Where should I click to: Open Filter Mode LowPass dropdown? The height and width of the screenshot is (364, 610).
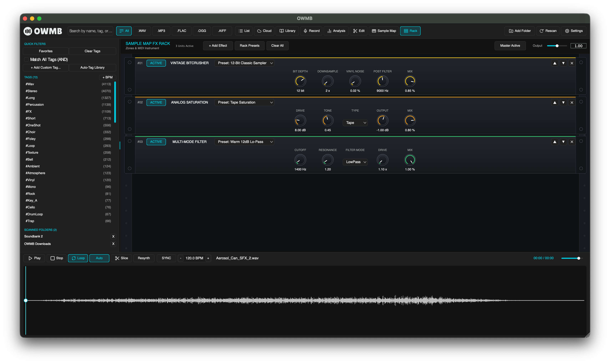[355, 162]
